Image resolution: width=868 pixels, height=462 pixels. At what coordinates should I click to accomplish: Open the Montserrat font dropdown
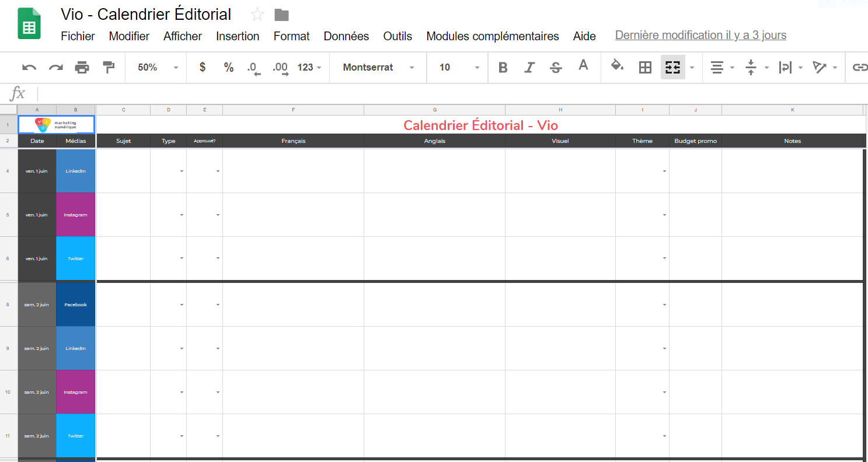[x=378, y=68]
